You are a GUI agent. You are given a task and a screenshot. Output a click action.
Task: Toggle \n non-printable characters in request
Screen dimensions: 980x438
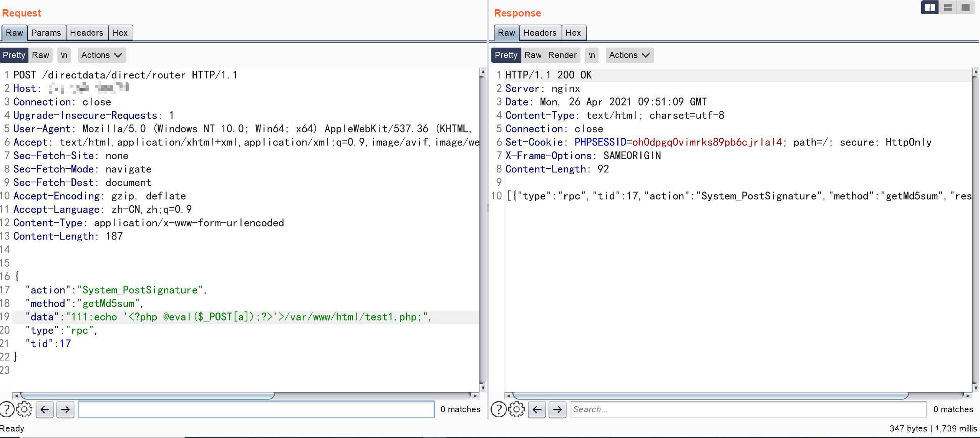64,55
